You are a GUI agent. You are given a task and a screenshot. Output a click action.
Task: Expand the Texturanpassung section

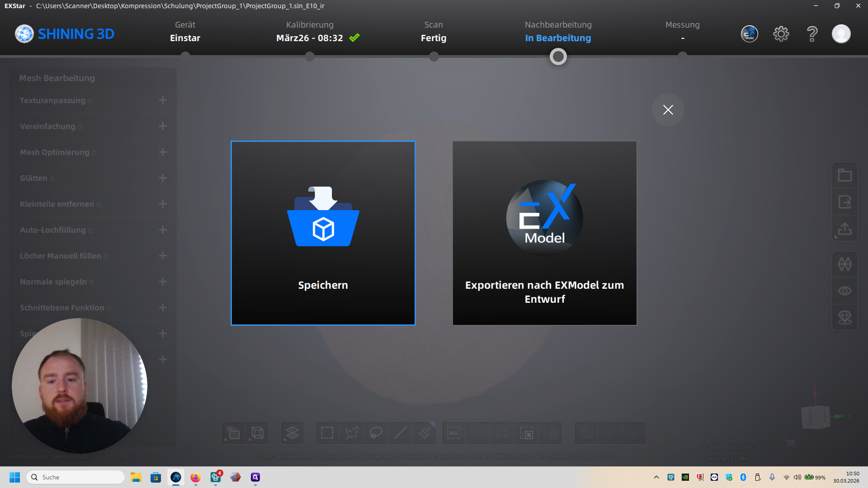coord(163,100)
